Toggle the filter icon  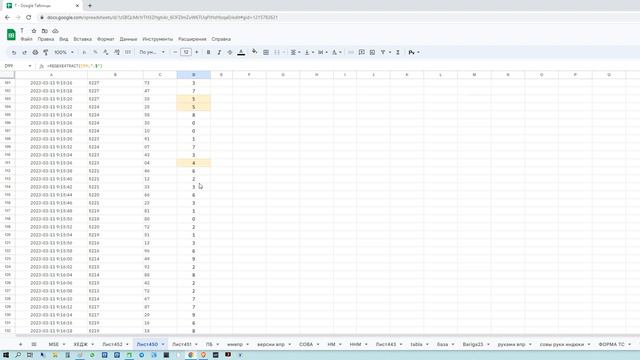[383, 53]
